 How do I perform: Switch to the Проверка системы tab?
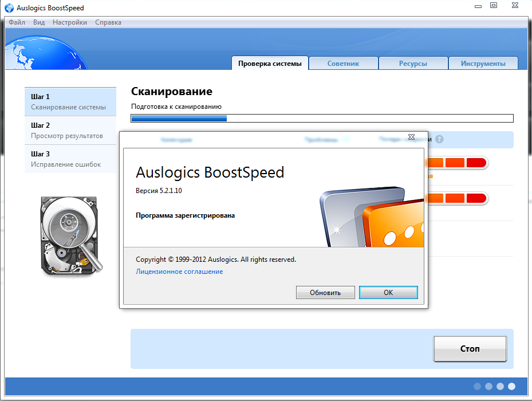(x=270, y=64)
